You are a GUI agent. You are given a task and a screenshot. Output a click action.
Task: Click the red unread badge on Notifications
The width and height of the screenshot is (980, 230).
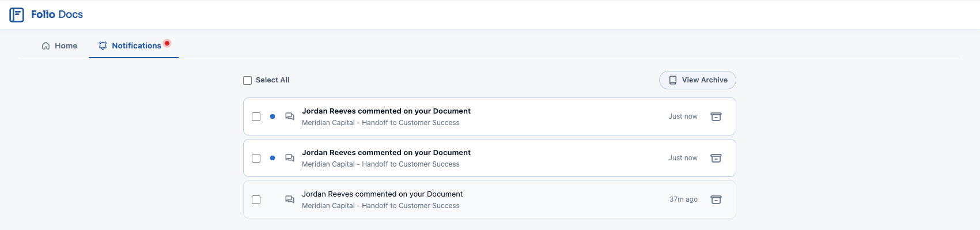pos(167,43)
